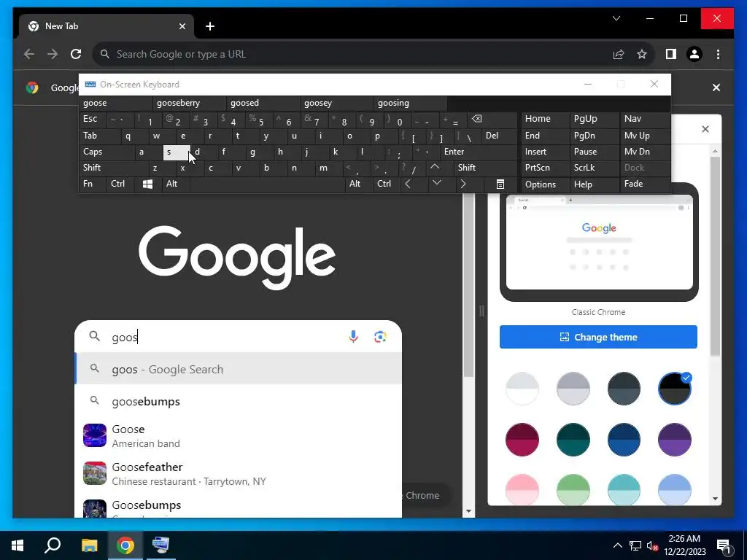
Task: Pick the light grey-white theme color swatch
Action: tap(522, 389)
